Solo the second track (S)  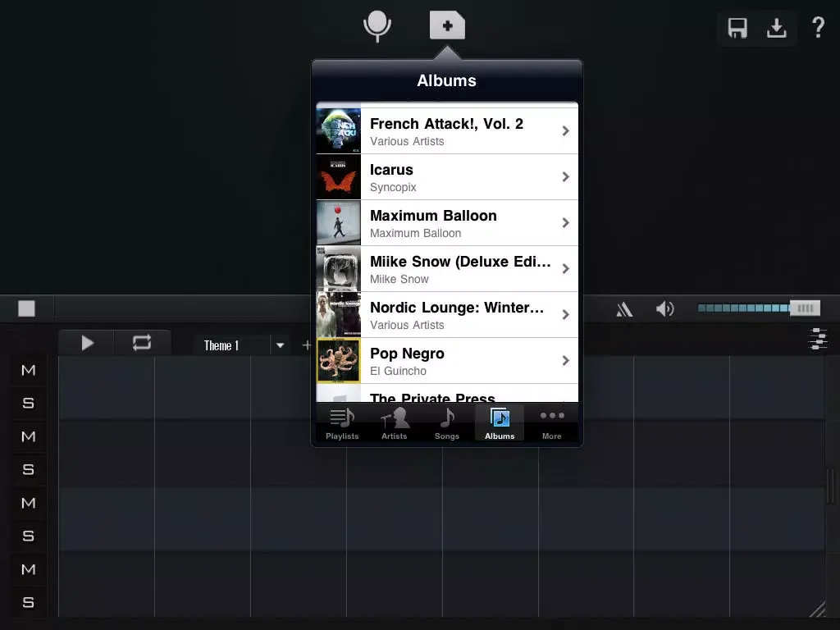[x=29, y=469]
